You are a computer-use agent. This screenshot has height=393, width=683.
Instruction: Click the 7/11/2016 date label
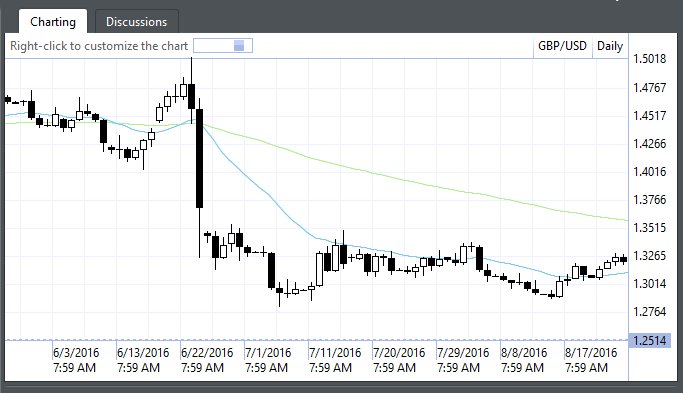(335, 352)
